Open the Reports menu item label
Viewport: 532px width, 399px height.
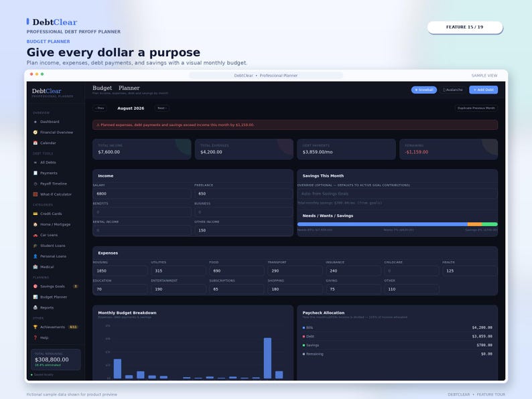[47, 307]
